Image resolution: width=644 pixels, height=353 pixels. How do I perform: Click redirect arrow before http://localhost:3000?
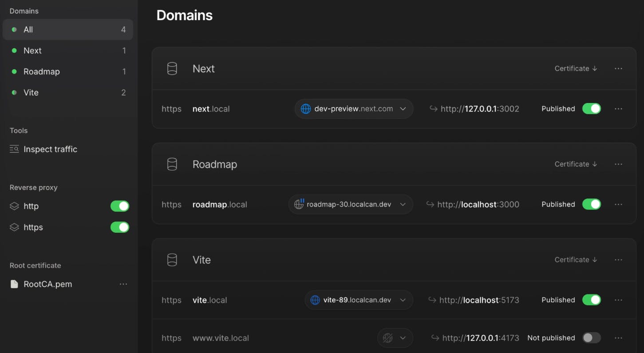430,204
